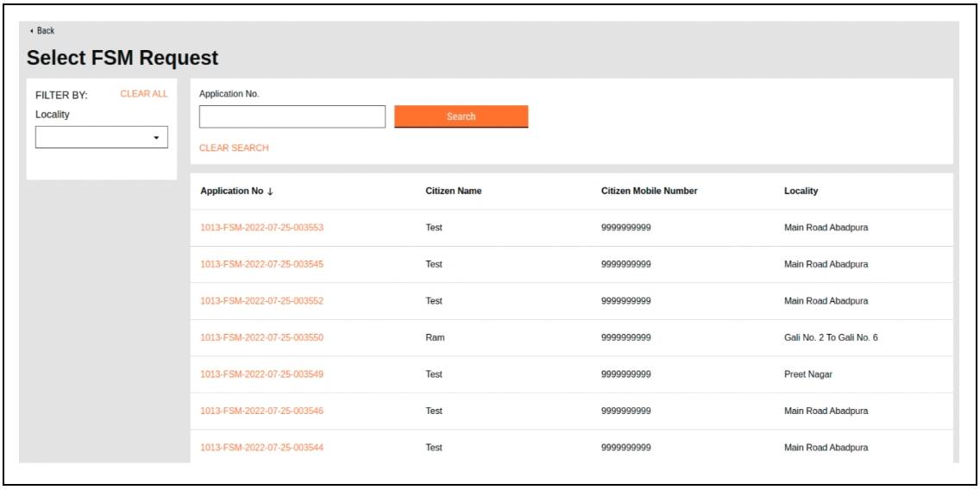Click CLEAR ALL filters link
Screen dimensions: 980x490
[x=143, y=94]
